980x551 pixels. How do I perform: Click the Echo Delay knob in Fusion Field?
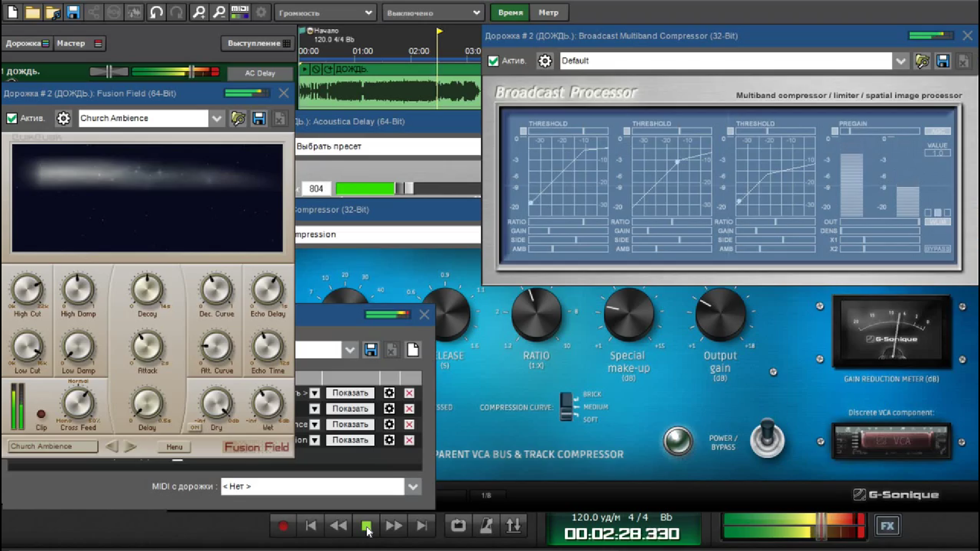point(267,290)
